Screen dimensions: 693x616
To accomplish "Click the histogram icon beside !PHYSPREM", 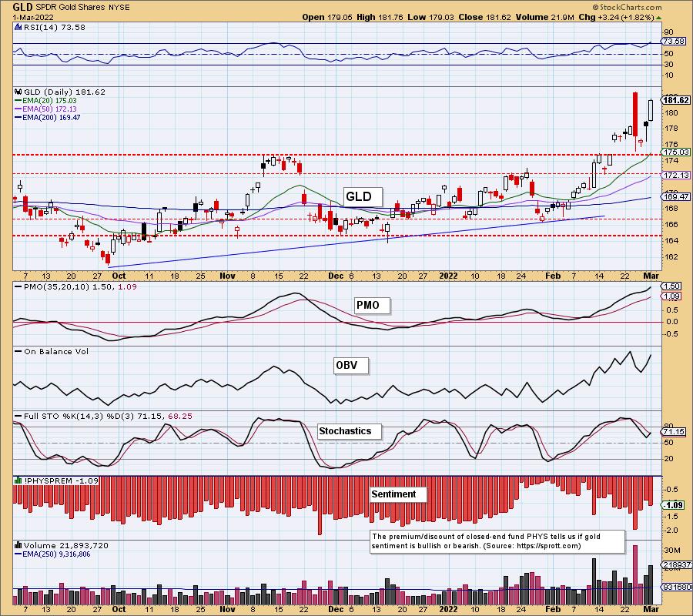I will point(18,480).
